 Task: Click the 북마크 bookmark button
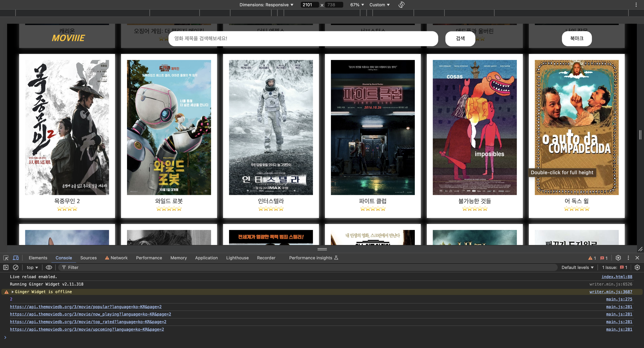(576, 38)
